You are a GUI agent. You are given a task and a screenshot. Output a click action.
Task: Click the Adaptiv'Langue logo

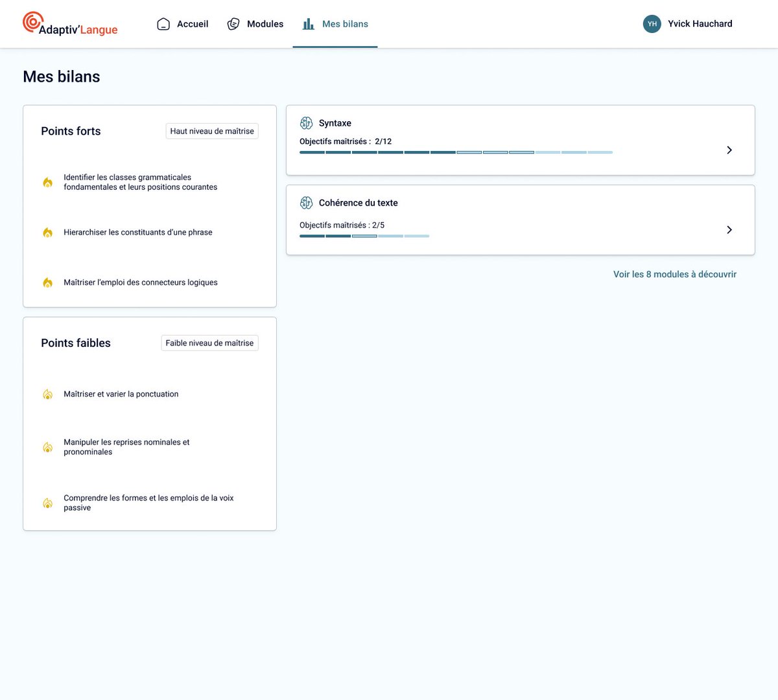pyautogui.click(x=70, y=24)
